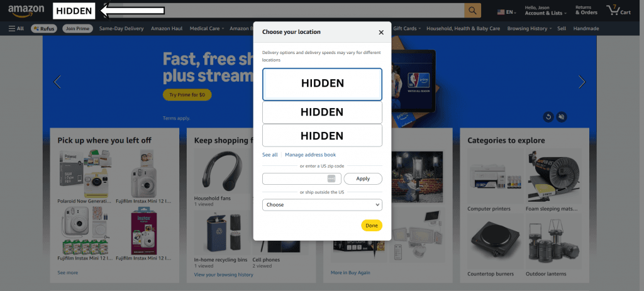The height and width of the screenshot is (291, 644).
Task: Expand the ship outside the US dropdown
Action: tap(323, 205)
